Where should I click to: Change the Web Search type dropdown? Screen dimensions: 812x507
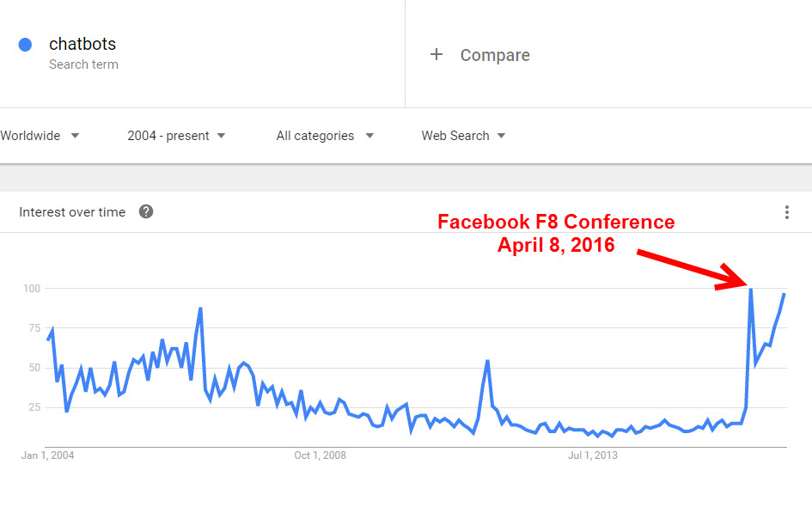[x=463, y=136]
